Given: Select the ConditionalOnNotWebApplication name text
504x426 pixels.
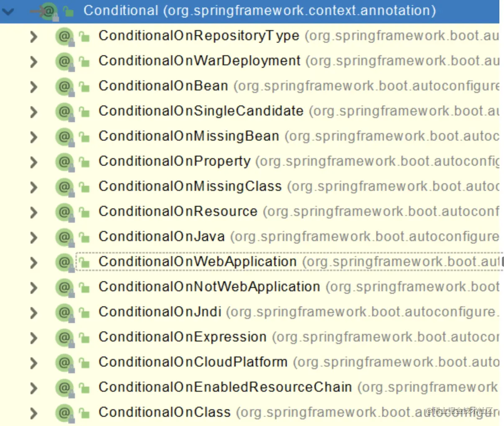Looking at the screenshot, I should coord(209,287).
